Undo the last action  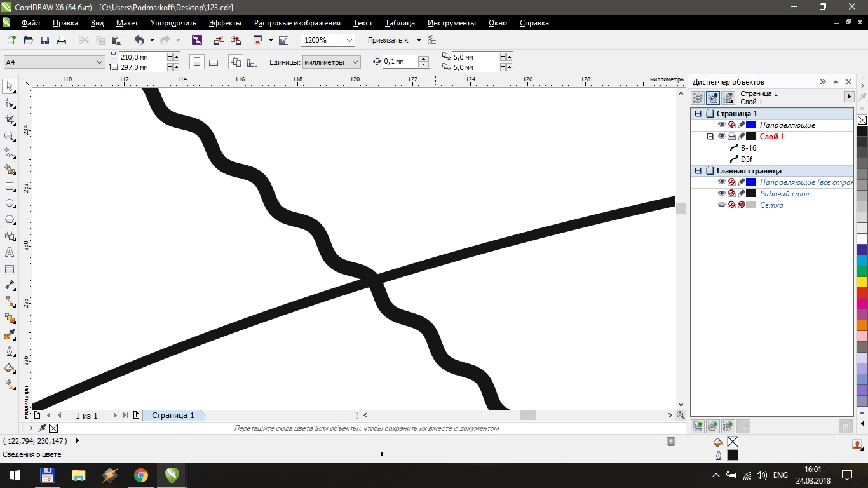point(139,40)
